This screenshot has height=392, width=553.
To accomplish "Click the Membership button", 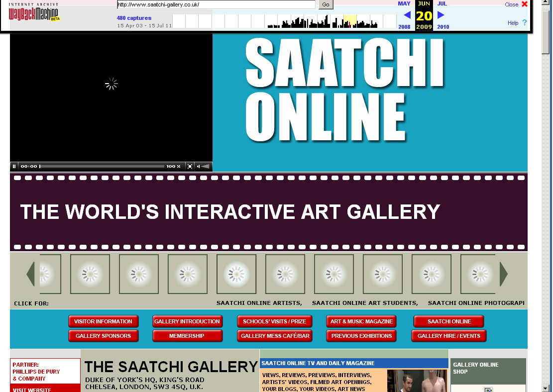I will [x=187, y=336].
